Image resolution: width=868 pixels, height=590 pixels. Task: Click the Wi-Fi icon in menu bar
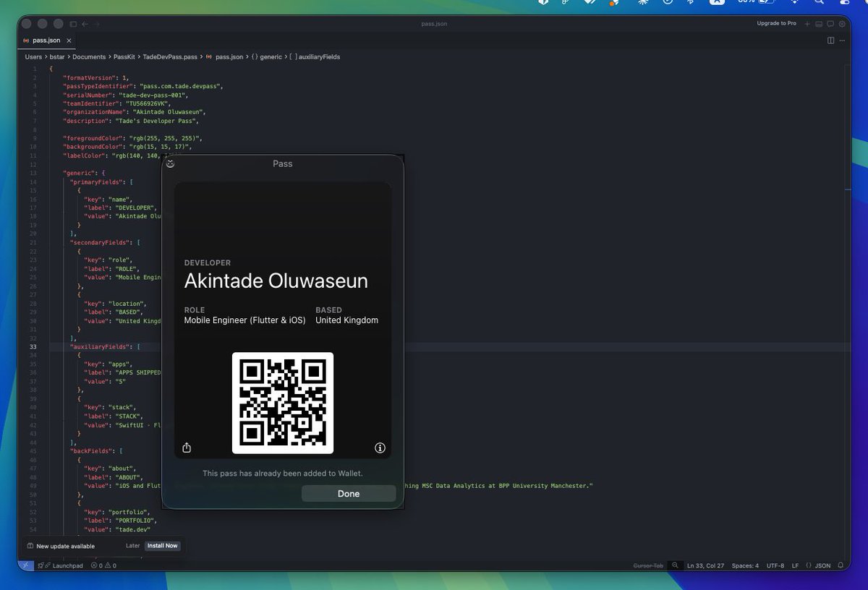[794, 2]
